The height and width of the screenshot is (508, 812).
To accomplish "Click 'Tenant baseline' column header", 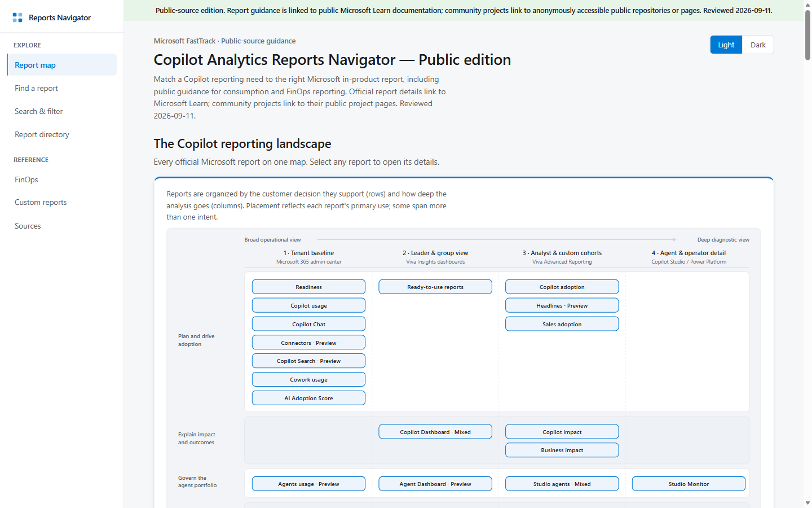I will point(308,253).
